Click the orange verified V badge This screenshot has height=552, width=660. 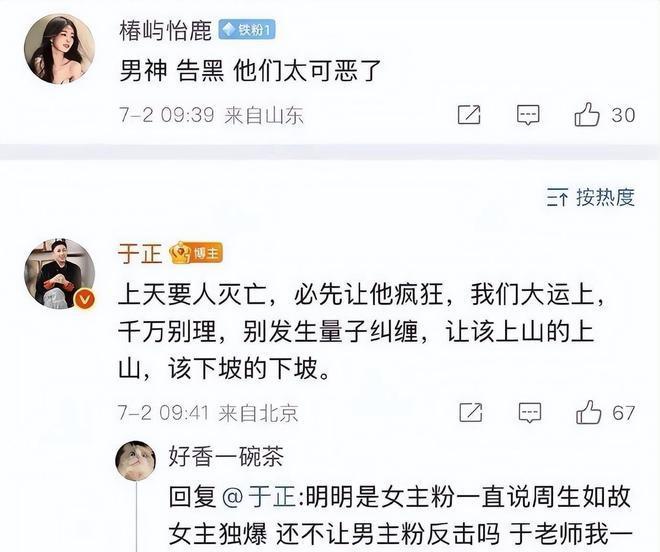[x=85, y=300]
